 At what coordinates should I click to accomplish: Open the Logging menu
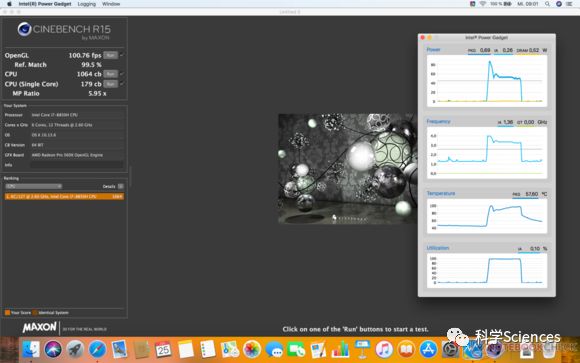click(87, 4)
